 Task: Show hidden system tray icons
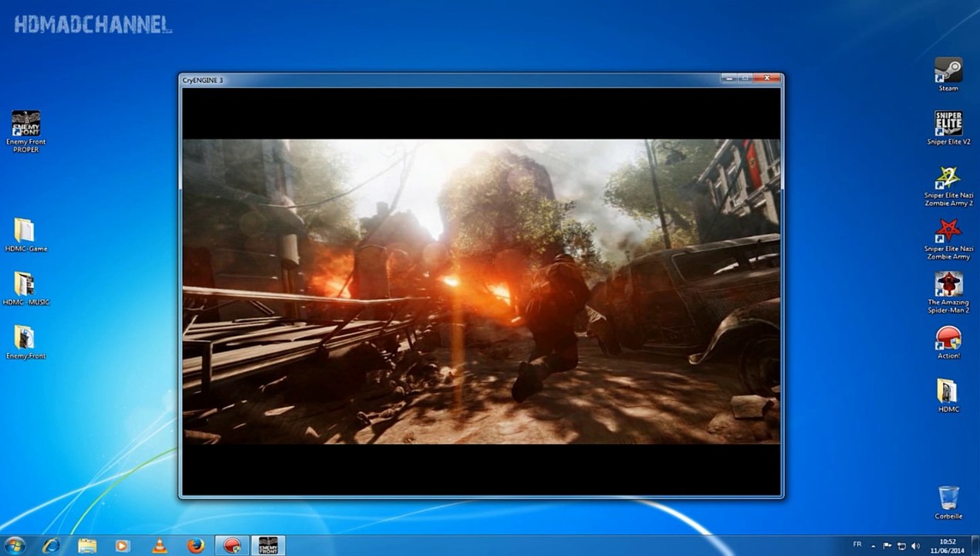(874, 545)
